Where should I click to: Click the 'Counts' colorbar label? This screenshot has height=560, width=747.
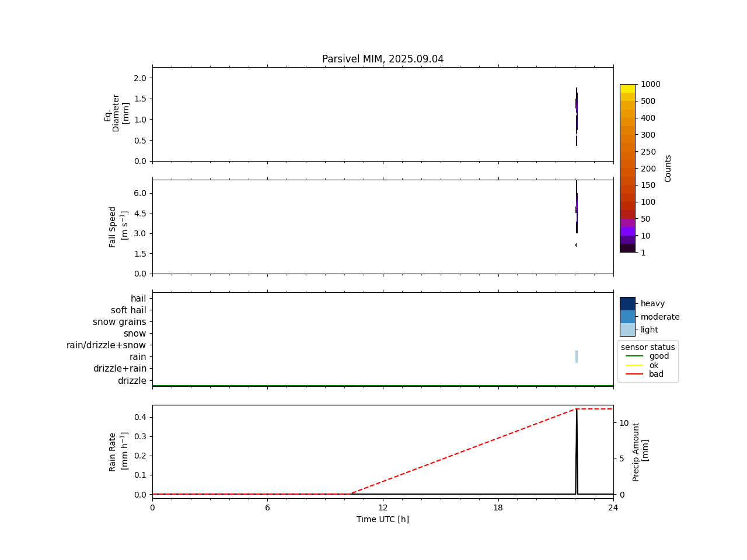668,168
